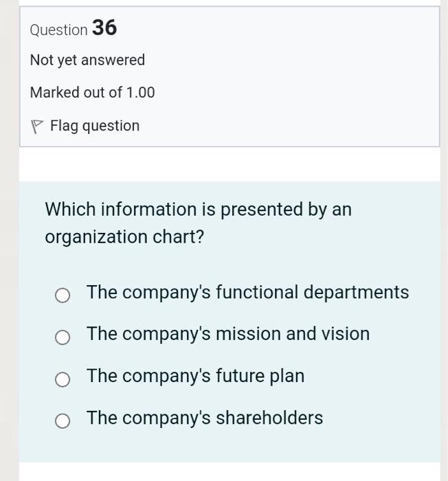The height and width of the screenshot is (481, 448).
Task: Click empty blue area below the shareholders option
Action: (x=229, y=447)
